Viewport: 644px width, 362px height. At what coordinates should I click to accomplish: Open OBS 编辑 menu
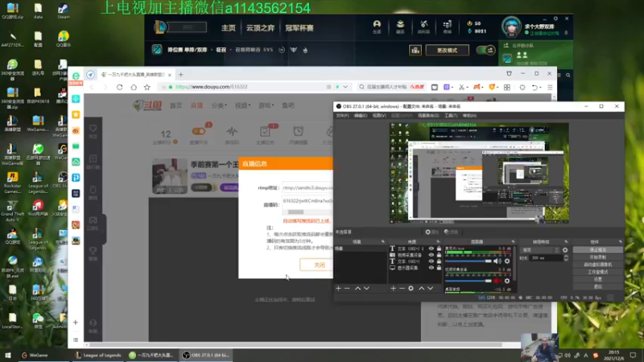(x=360, y=116)
